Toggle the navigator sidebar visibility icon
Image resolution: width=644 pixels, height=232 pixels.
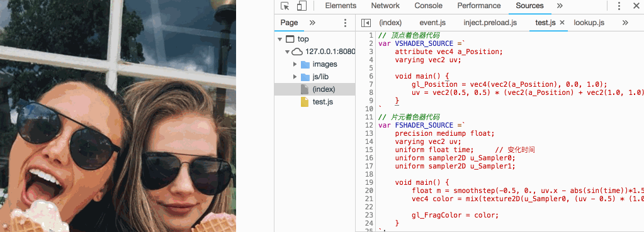pyautogui.click(x=366, y=23)
